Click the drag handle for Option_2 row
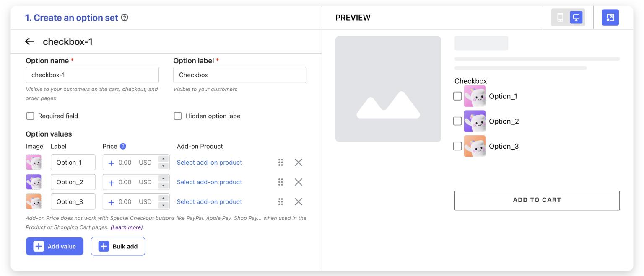 click(x=280, y=182)
